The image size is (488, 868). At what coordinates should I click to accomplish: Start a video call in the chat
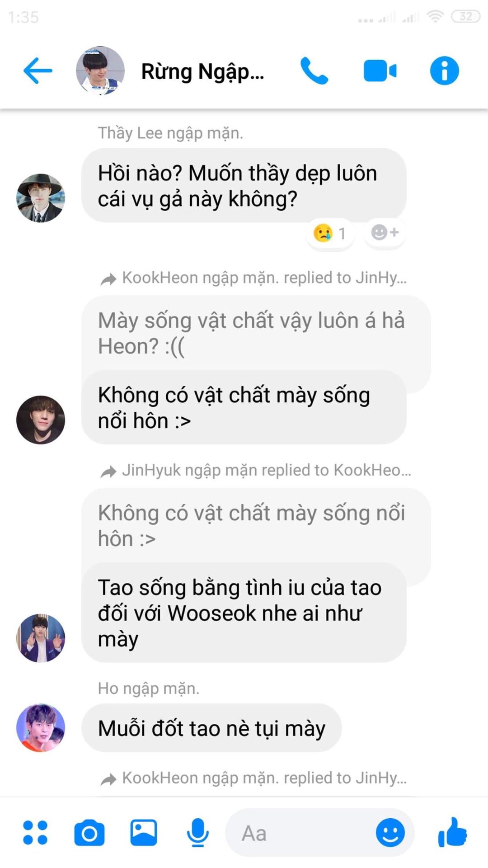tap(380, 71)
